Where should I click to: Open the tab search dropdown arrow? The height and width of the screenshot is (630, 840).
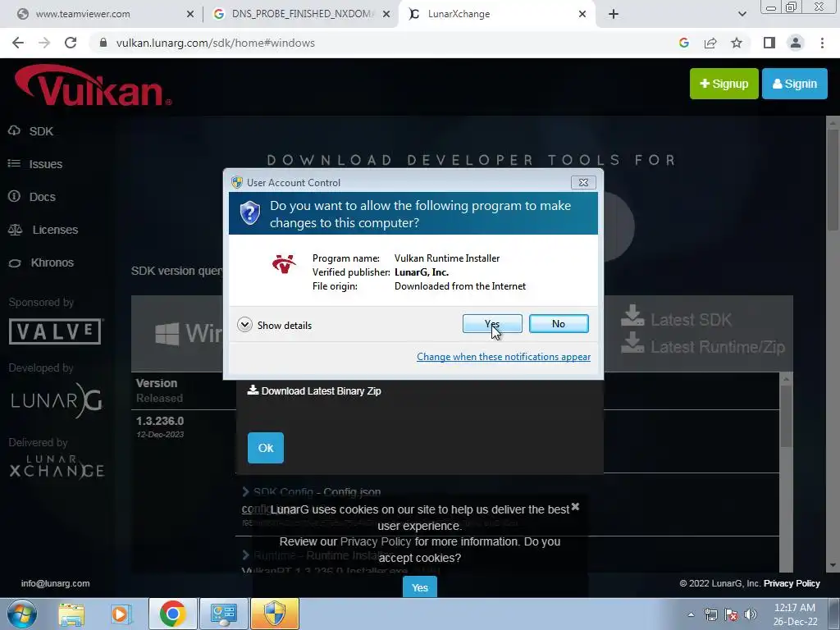tap(742, 14)
